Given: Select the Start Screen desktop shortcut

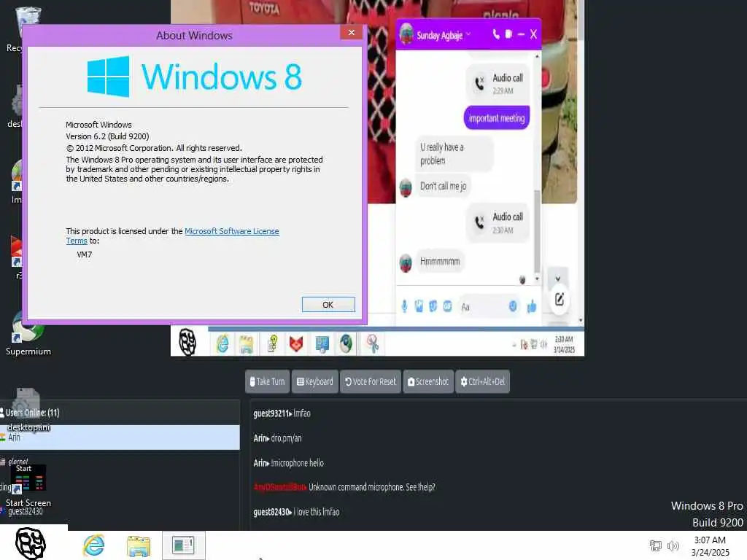Looking at the screenshot, I should click(x=28, y=486).
